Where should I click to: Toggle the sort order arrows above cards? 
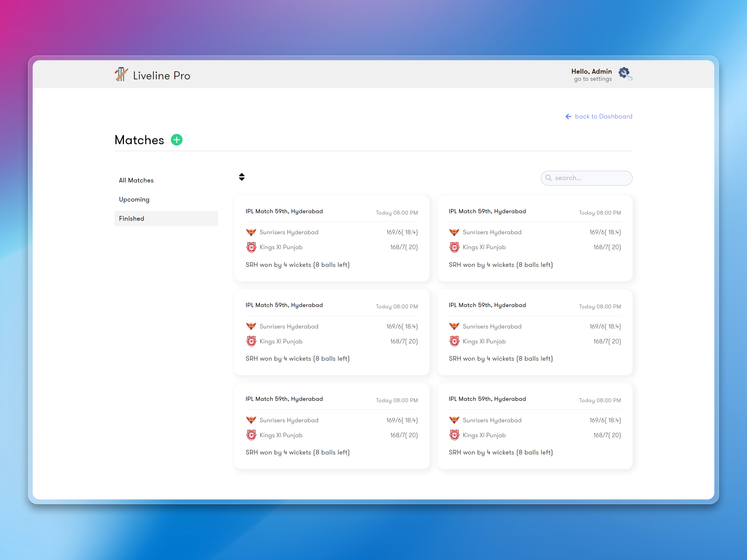242,177
